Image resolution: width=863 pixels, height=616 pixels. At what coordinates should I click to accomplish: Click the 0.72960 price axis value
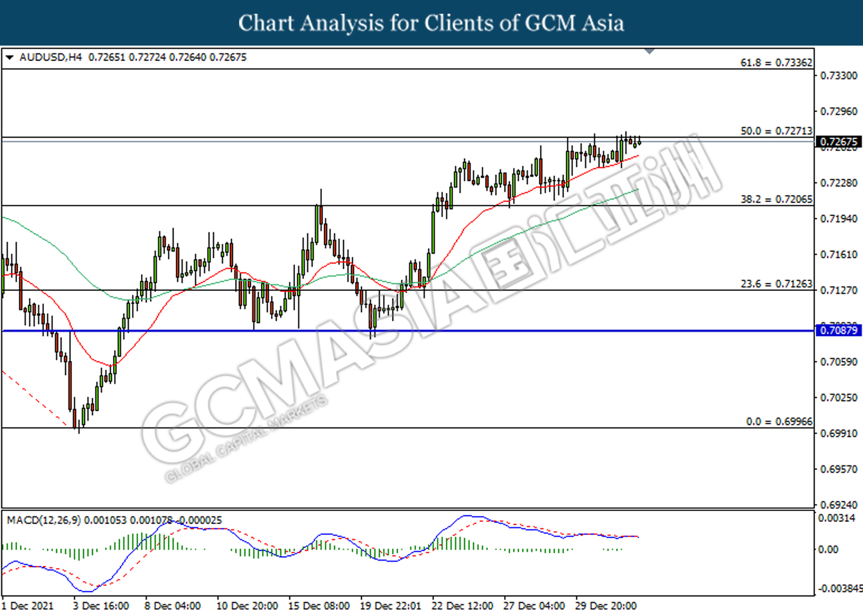point(838,112)
